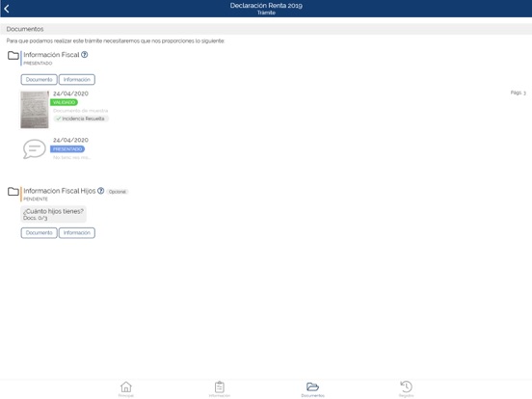Open the scanned document thumbnail

pyautogui.click(x=35, y=110)
